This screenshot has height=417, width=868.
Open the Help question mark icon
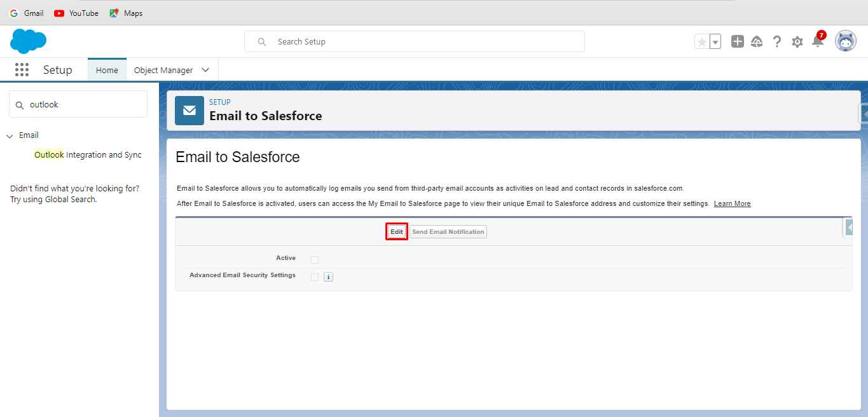[776, 41]
